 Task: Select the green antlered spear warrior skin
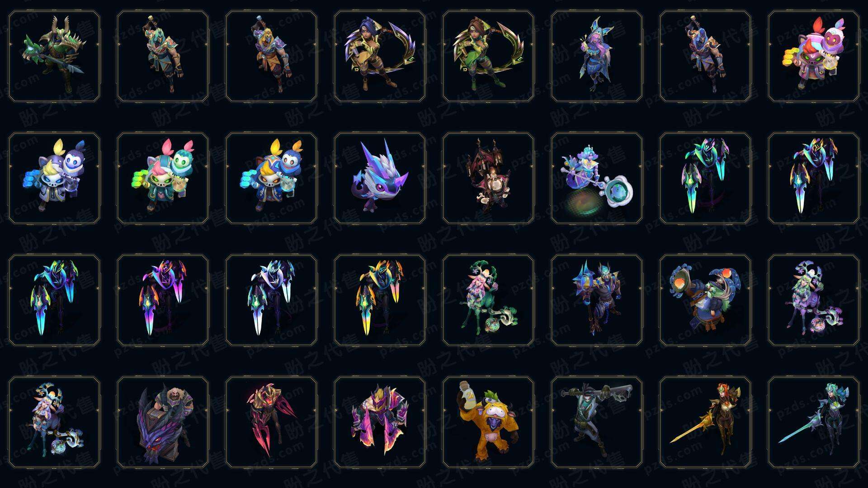coord(54,56)
